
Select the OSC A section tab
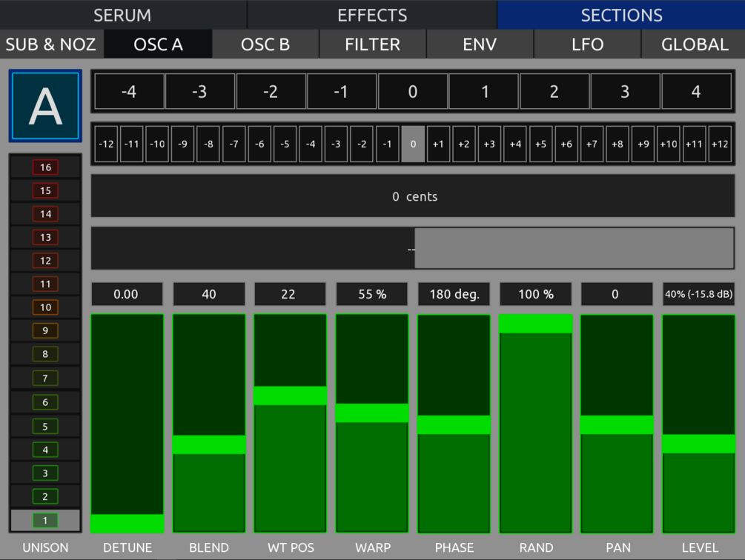[158, 44]
